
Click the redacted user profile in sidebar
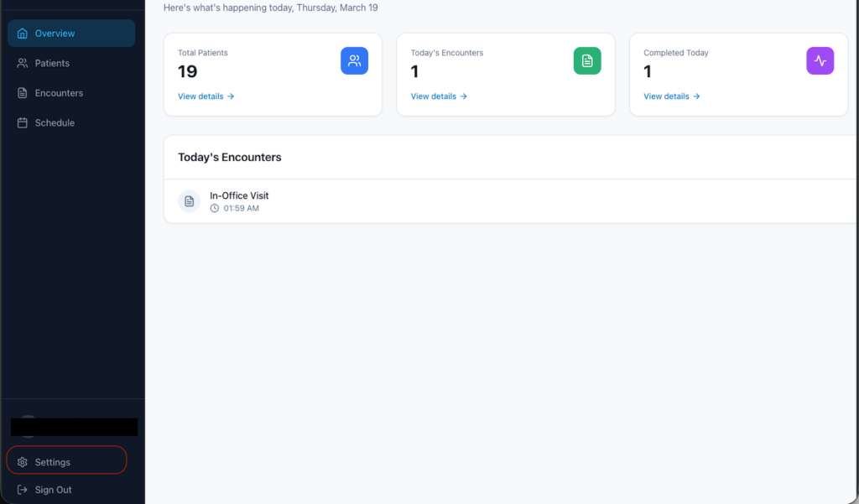pos(74,427)
